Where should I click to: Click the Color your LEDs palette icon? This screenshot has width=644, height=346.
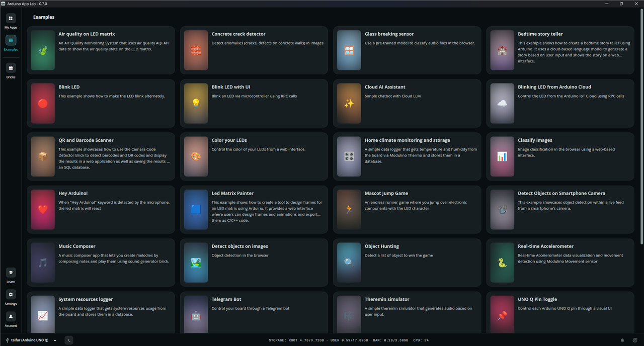pyautogui.click(x=196, y=156)
